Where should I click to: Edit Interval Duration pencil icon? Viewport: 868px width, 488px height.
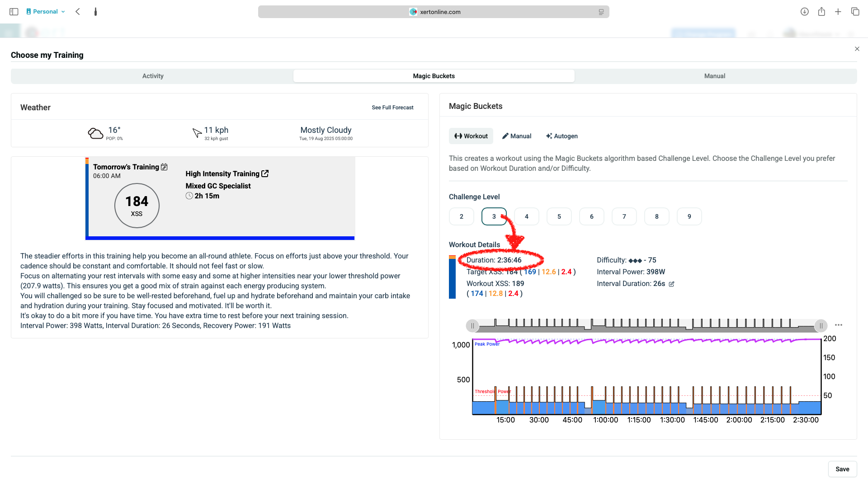tap(671, 284)
